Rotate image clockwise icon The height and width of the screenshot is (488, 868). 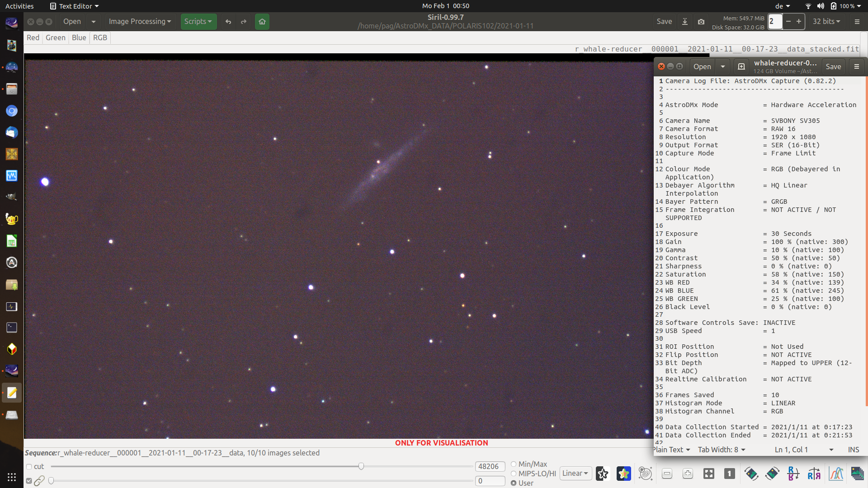[x=772, y=474]
